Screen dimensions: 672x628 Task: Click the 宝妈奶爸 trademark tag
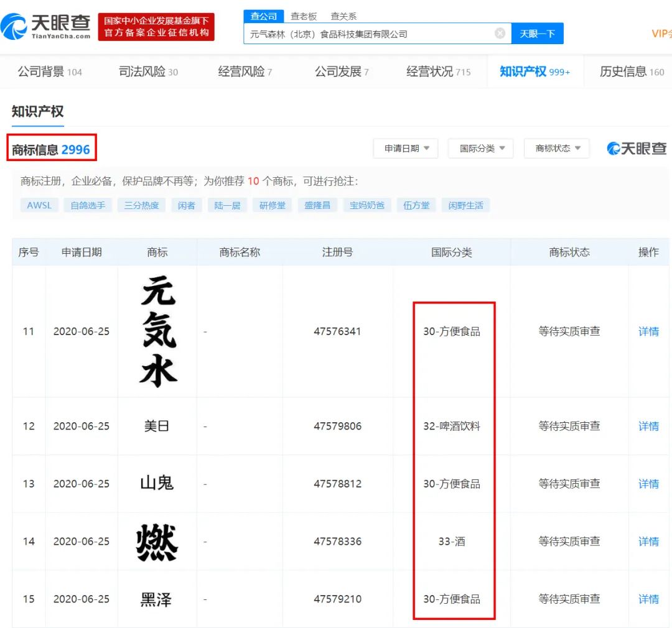[x=367, y=205]
